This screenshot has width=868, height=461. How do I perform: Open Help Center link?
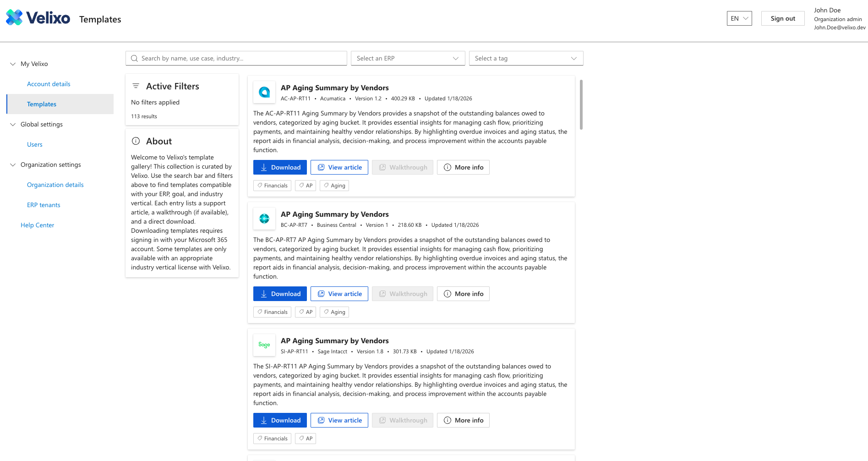(37, 225)
